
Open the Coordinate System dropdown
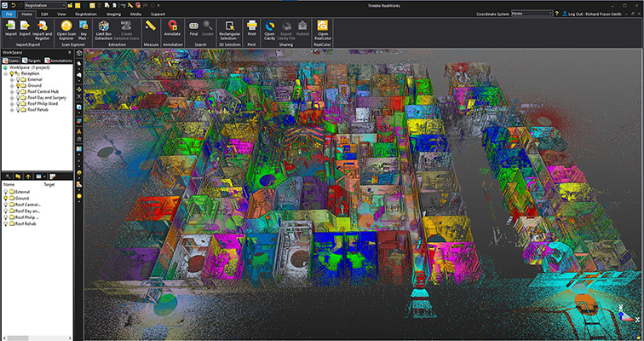(x=553, y=14)
